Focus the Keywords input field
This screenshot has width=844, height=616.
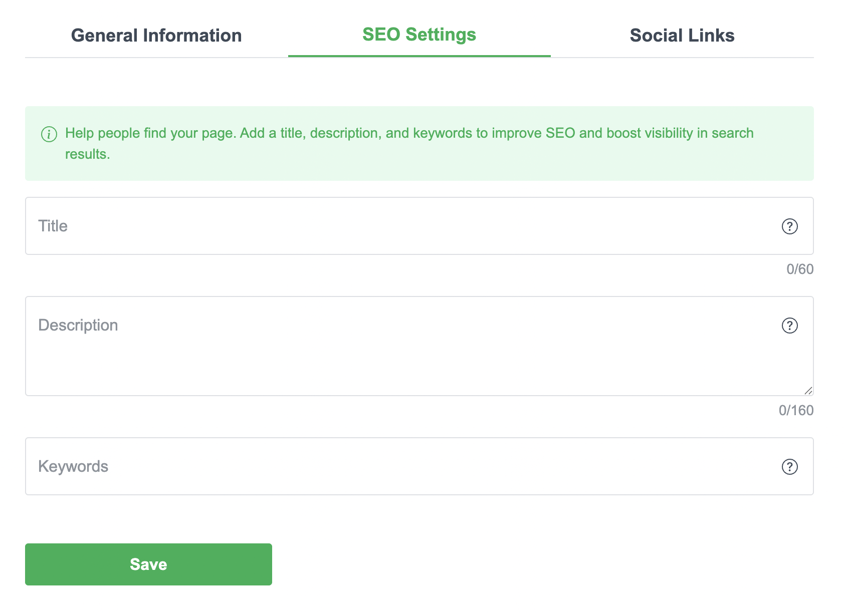401,466
